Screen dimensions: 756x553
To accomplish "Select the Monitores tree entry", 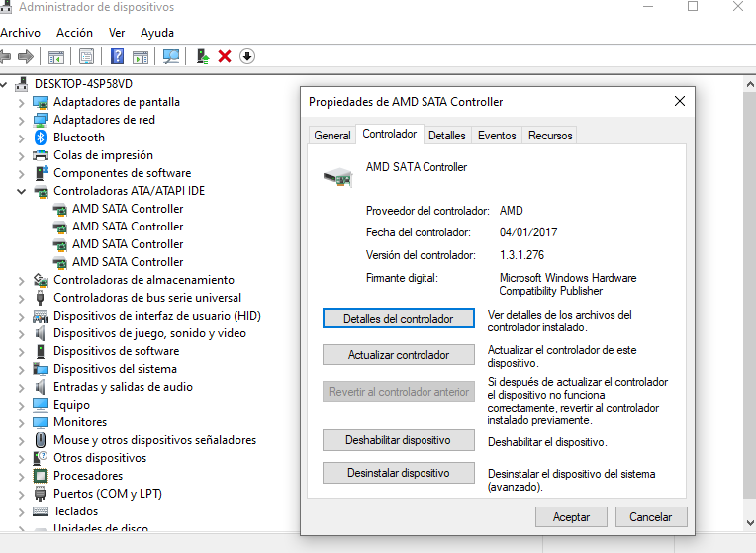I will (80, 422).
